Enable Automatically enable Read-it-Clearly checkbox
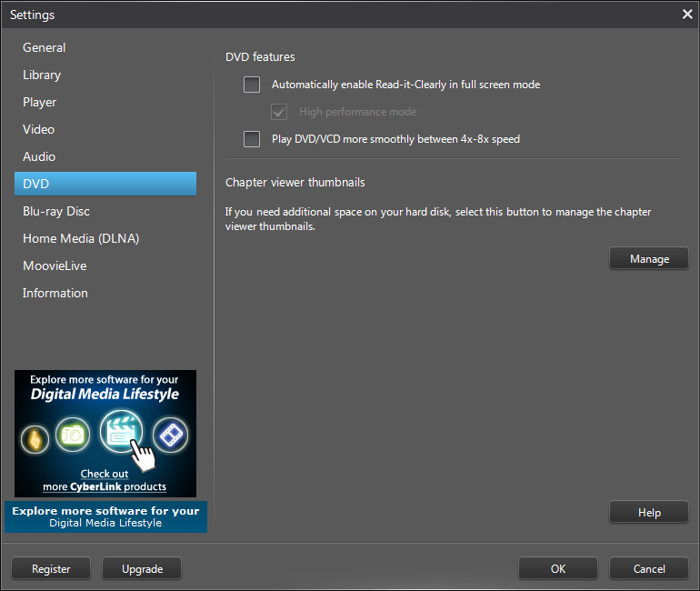 point(252,85)
